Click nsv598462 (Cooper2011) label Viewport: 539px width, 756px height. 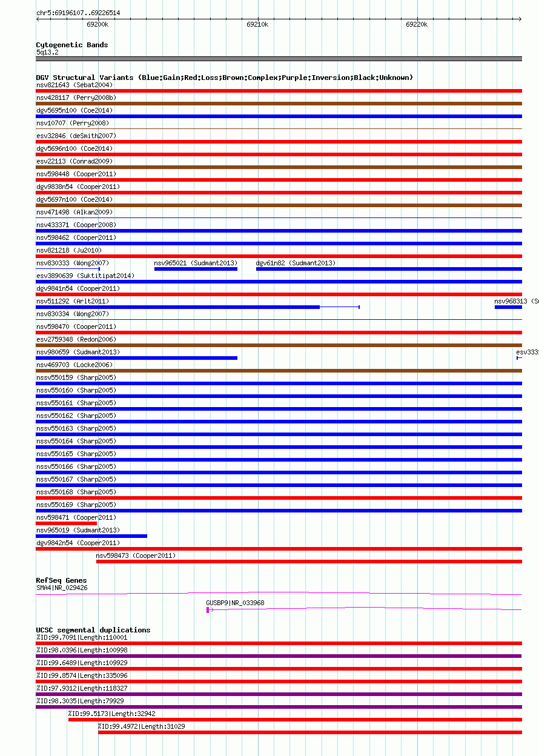coord(76,237)
